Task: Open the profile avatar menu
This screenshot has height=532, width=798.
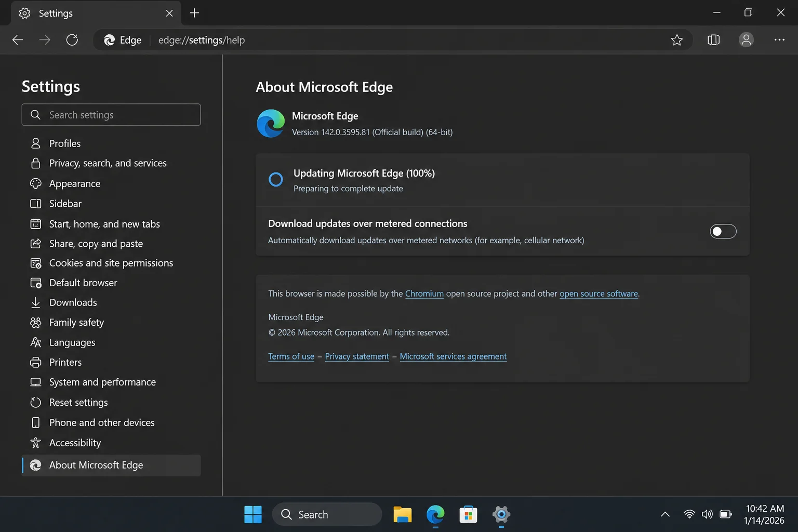Action: (x=746, y=40)
